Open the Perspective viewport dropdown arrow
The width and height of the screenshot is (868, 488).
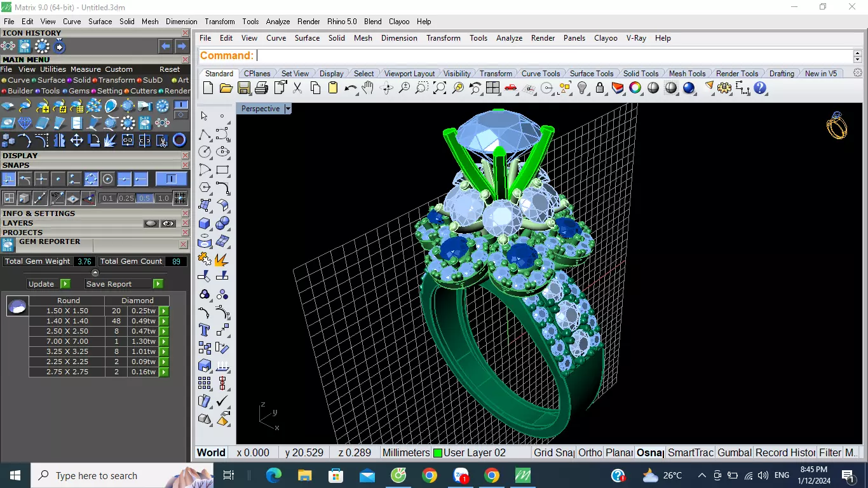[288, 109]
